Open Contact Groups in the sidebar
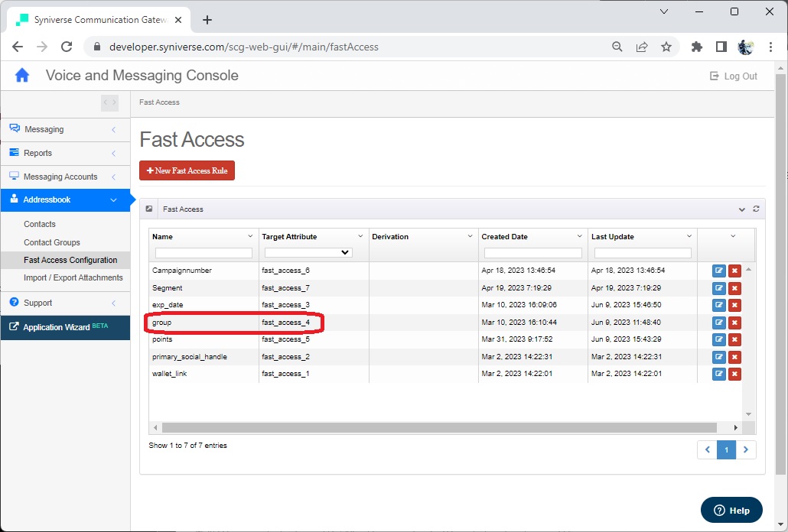The height and width of the screenshot is (532, 788). [52, 242]
